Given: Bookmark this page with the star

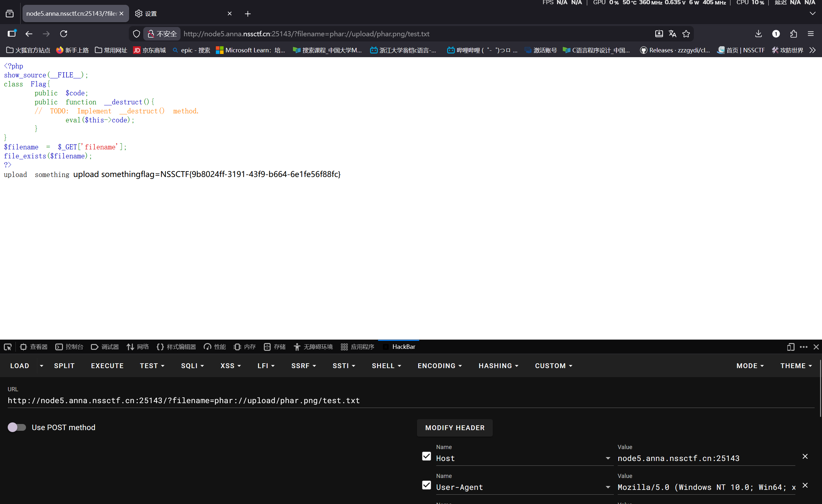Looking at the screenshot, I should [686, 34].
